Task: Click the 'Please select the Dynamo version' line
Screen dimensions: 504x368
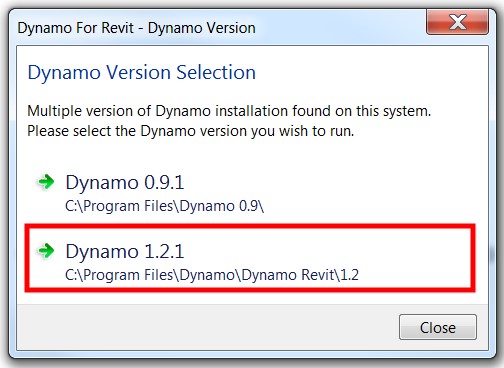Action: click(190, 131)
